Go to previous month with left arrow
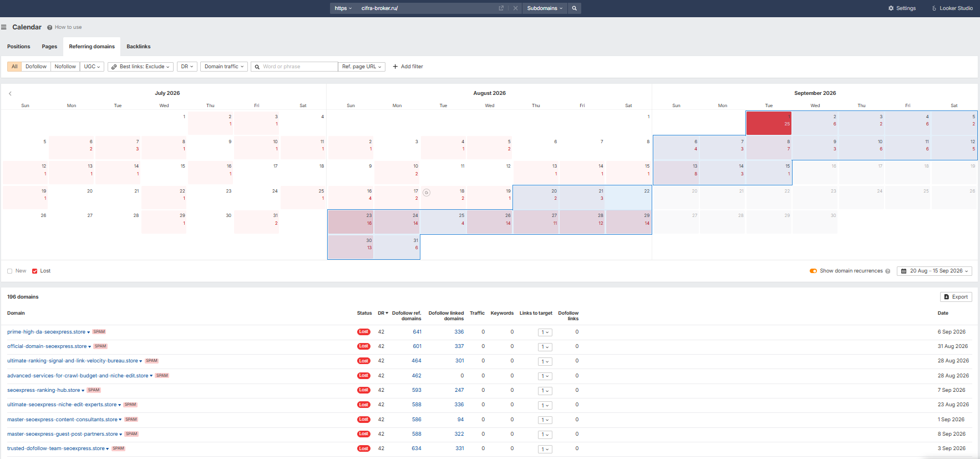 (x=10, y=94)
